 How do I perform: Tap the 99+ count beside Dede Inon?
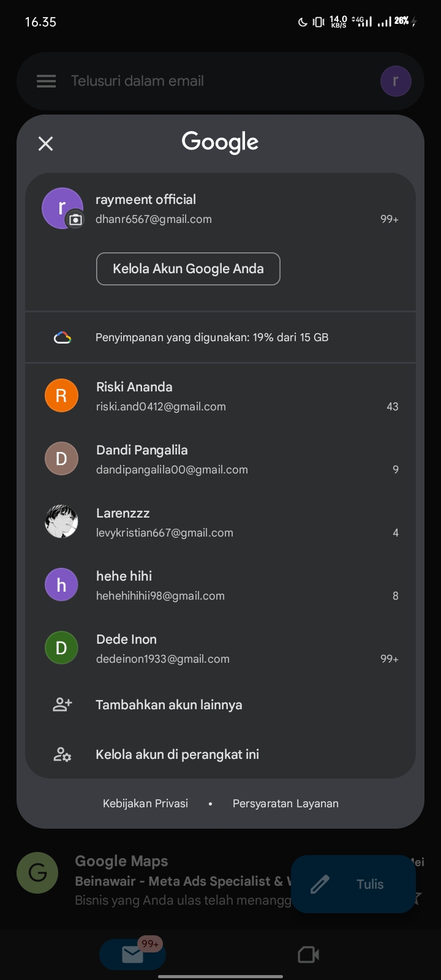coord(390,659)
